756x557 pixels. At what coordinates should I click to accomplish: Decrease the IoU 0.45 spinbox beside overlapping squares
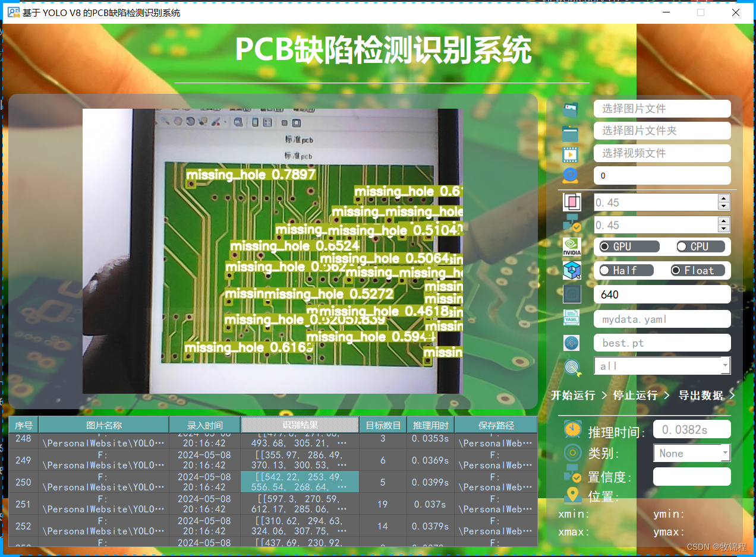723,206
